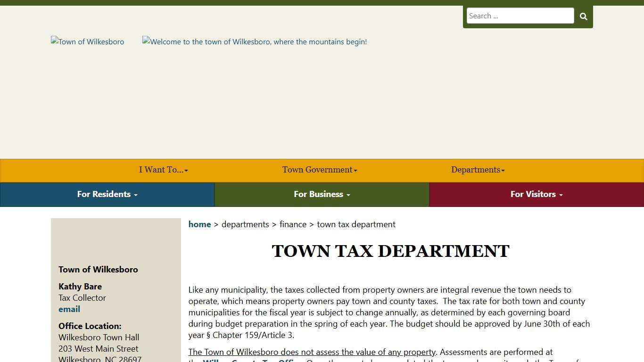Click the welcome banner image
The width and height of the screenshot is (644, 362).
point(255,41)
